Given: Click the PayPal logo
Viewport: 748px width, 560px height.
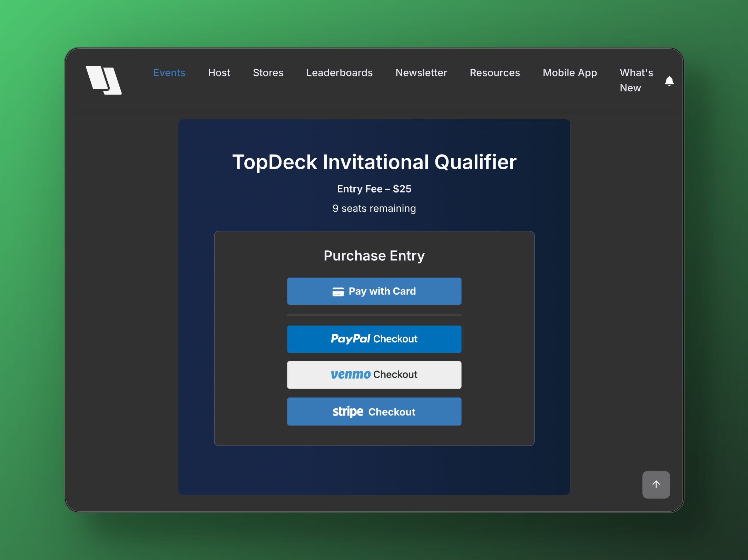Looking at the screenshot, I should tap(350, 339).
